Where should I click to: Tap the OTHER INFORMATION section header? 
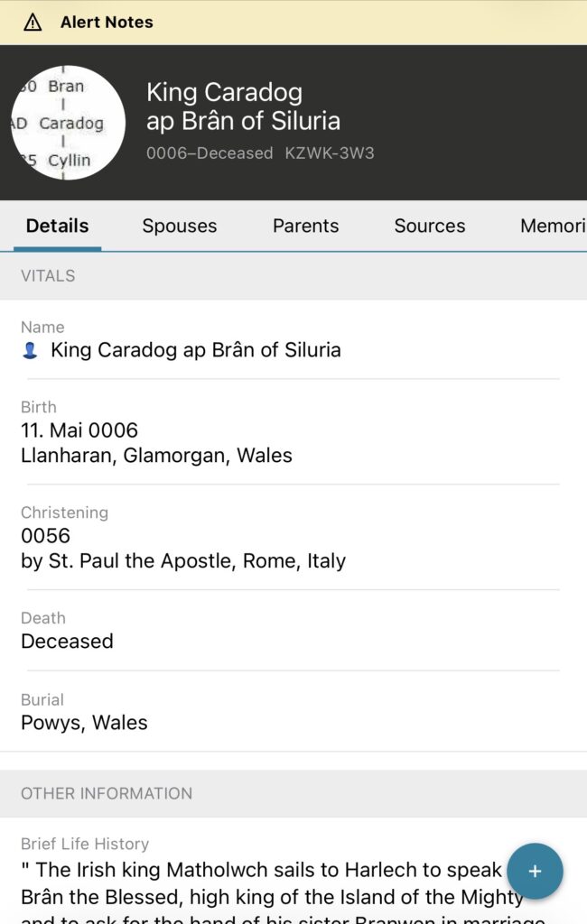[107, 793]
